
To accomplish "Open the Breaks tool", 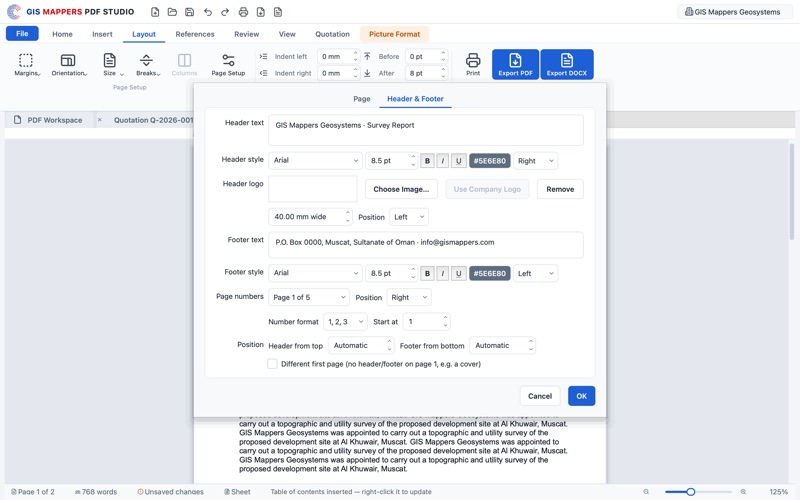I will [147, 65].
